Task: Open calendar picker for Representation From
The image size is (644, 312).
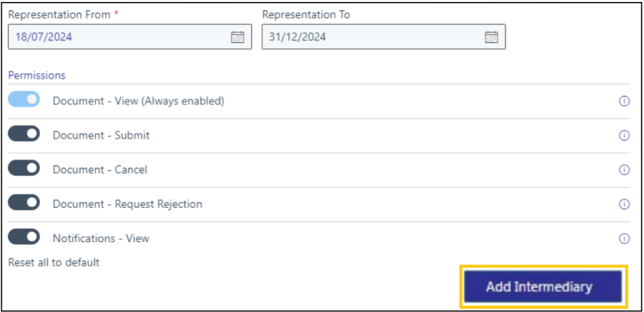Action: click(x=238, y=37)
